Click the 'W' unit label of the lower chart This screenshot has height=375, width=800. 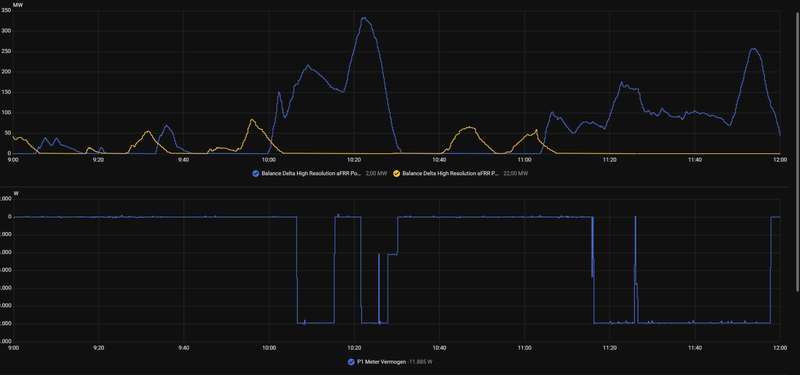point(15,193)
